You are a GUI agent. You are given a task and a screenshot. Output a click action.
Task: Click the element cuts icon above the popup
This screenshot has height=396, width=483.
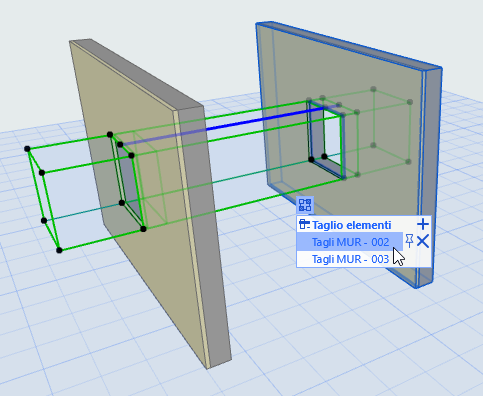(305, 205)
